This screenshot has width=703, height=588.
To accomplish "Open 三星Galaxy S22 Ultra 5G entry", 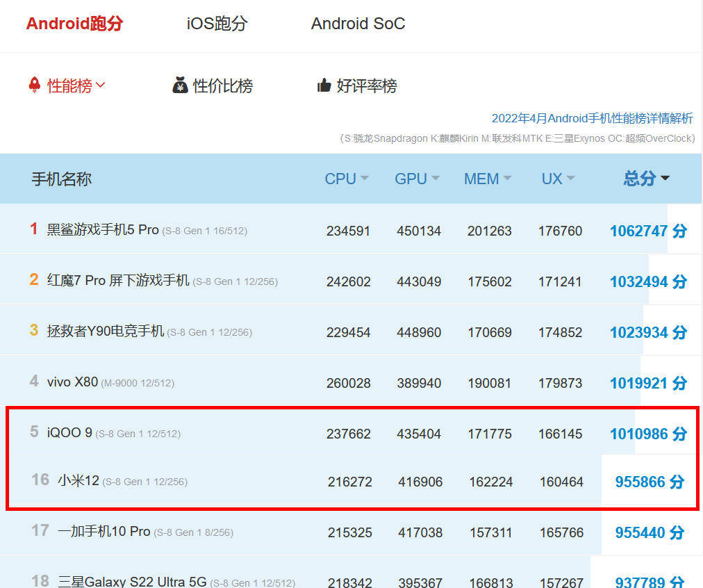I will tap(132, 582).
